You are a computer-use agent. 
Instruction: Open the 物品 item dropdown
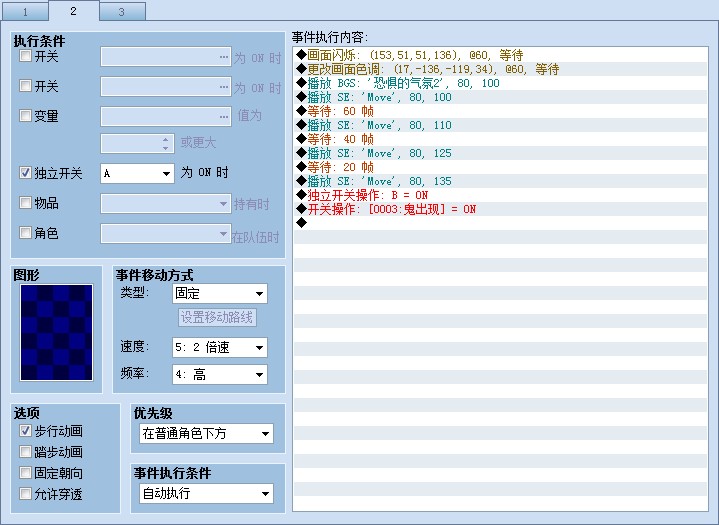click(x=166, y=203)
